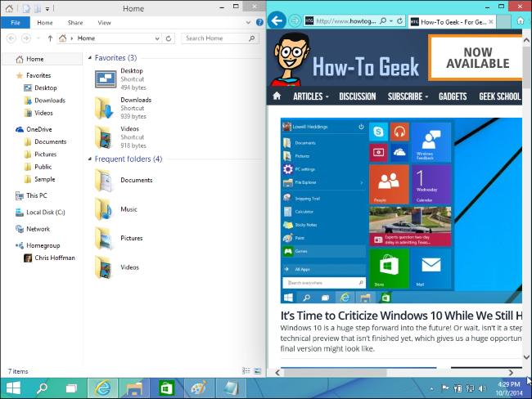This screenshot has height=399, width=532.
Task: Click the Windows 10 article headline
Action: coord(401,316)
